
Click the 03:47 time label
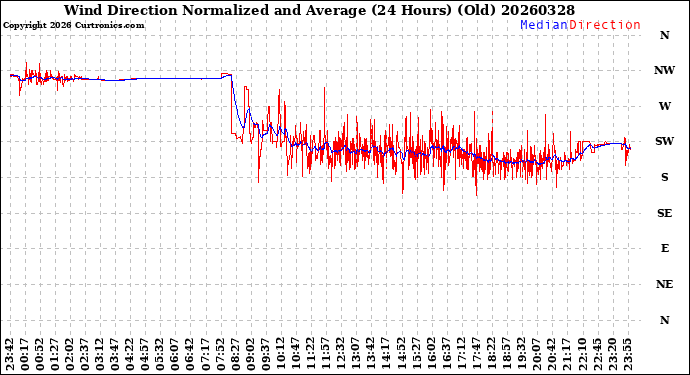(115, 355)
